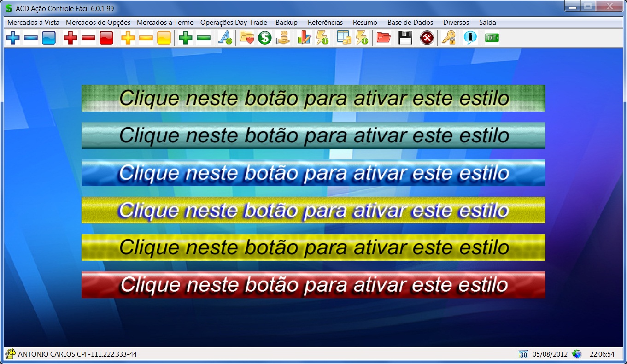Activate the red style button
This screenshot has height=364, width=627.
313,285
